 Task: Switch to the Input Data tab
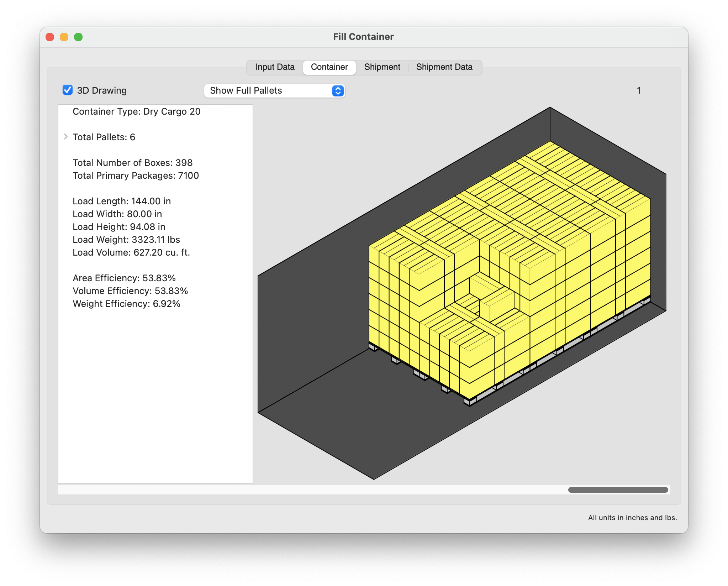(275, 67)
